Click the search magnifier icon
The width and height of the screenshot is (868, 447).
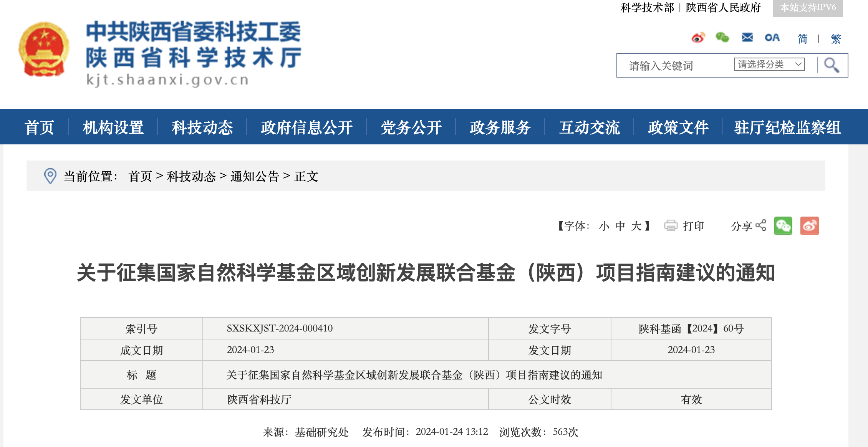[832, 65]
